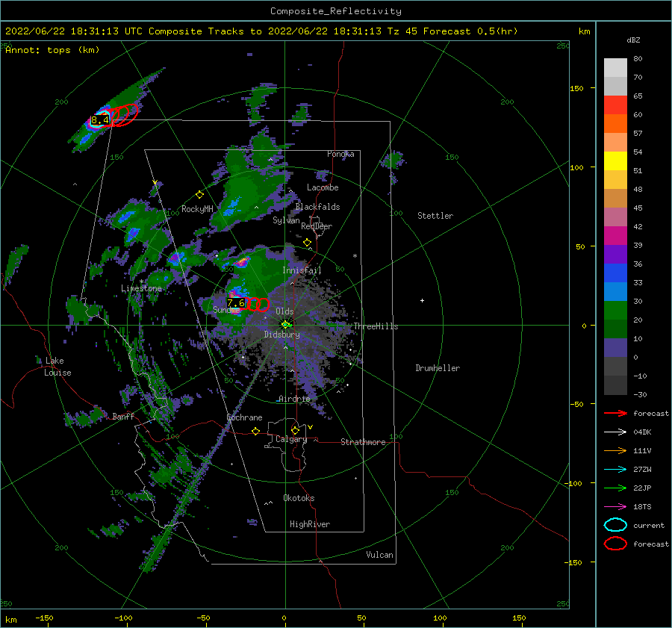The height and width of the screenshot is (628, 672).
Task: Click the slate-purple swatch below 10 dBZ
Action: (615, 348)
